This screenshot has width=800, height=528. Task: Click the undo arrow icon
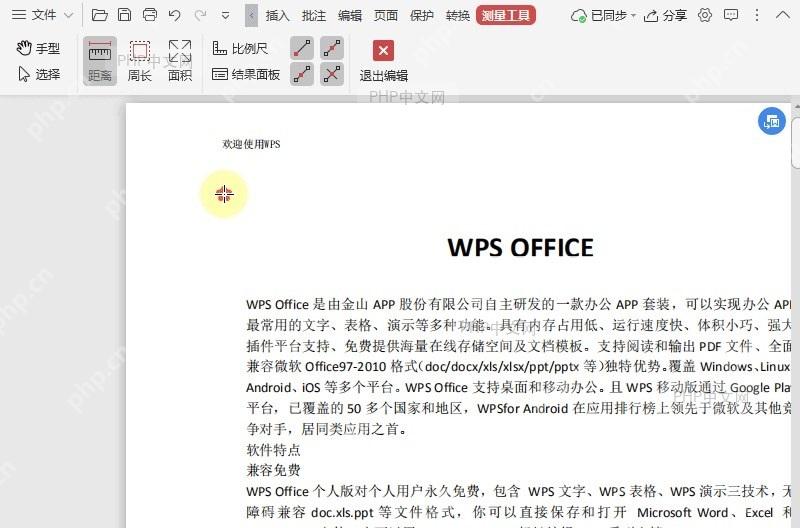[x=174, y=15]
